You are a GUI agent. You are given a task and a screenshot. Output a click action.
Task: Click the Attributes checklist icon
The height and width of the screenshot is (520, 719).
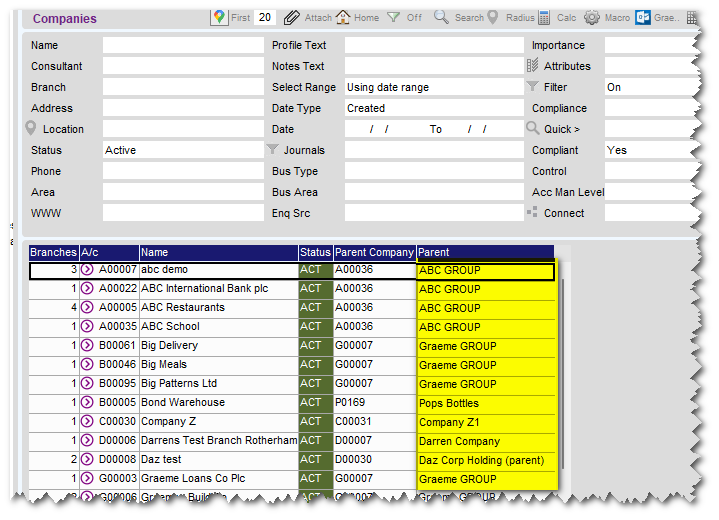[532, 66]
